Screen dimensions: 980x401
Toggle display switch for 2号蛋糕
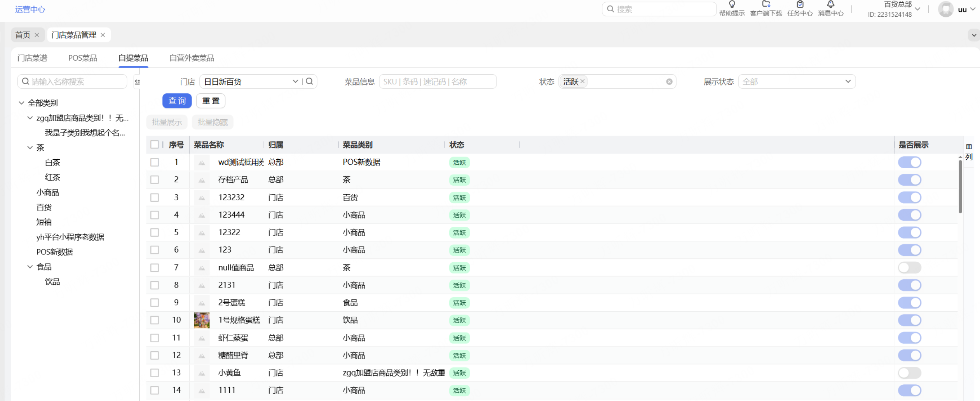[909, 303]
